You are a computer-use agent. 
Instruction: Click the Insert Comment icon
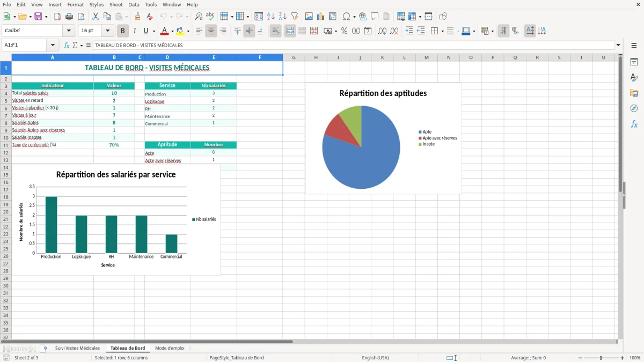tap(375, 17)
